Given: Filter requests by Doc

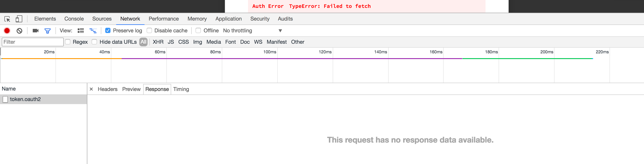Looking at the screenshot, I should pos(245,42).
